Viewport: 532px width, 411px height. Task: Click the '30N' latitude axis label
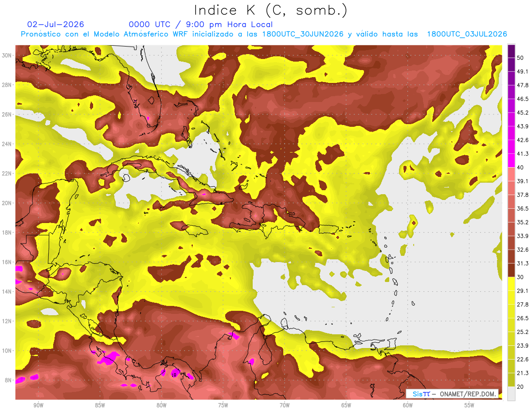point(7,55)
